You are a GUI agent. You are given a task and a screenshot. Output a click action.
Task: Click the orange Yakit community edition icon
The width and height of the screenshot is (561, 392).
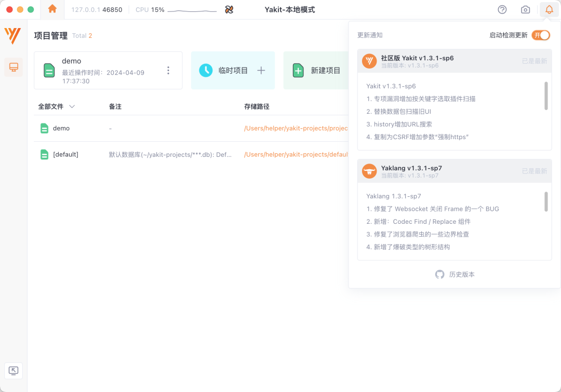coord(369,61)
